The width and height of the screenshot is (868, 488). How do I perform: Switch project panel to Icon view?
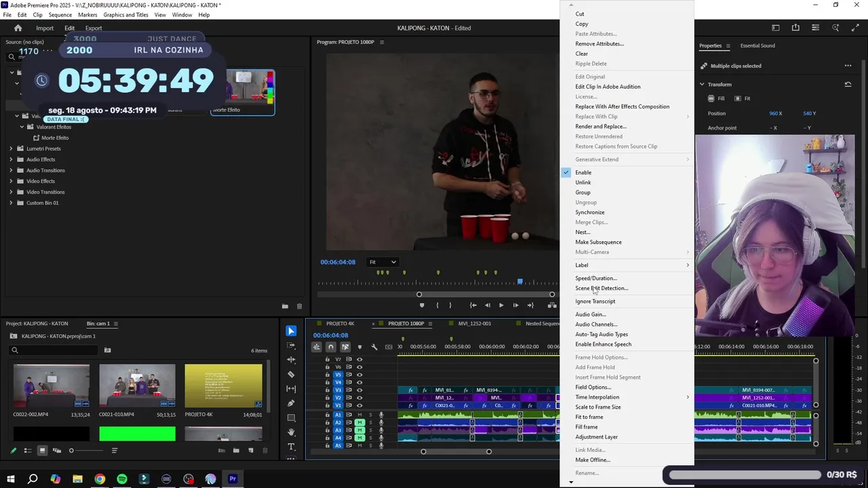coord(42,451)
